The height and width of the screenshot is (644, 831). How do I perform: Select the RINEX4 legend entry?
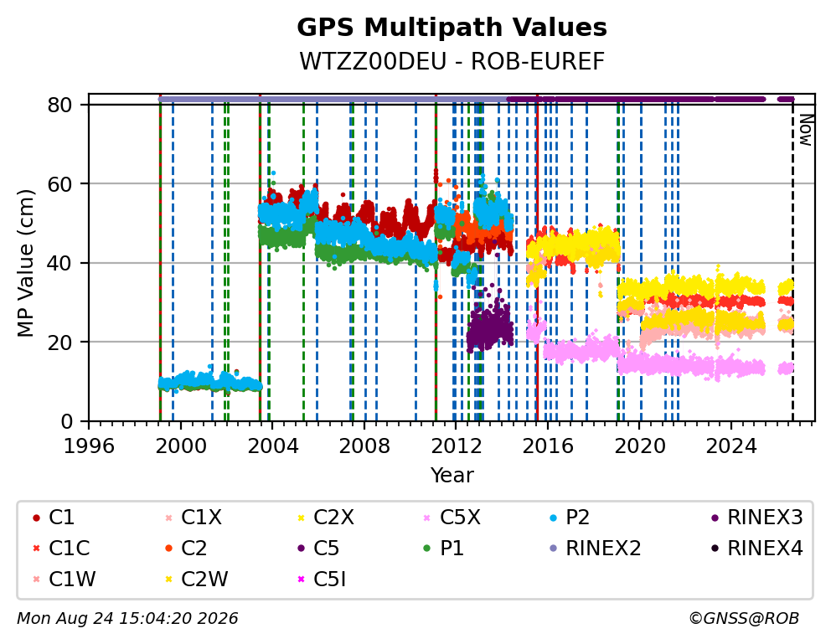click(756, 549)
